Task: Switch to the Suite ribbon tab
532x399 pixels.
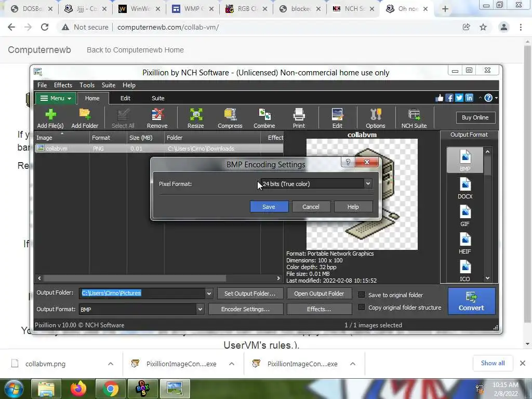Action: 158,98
